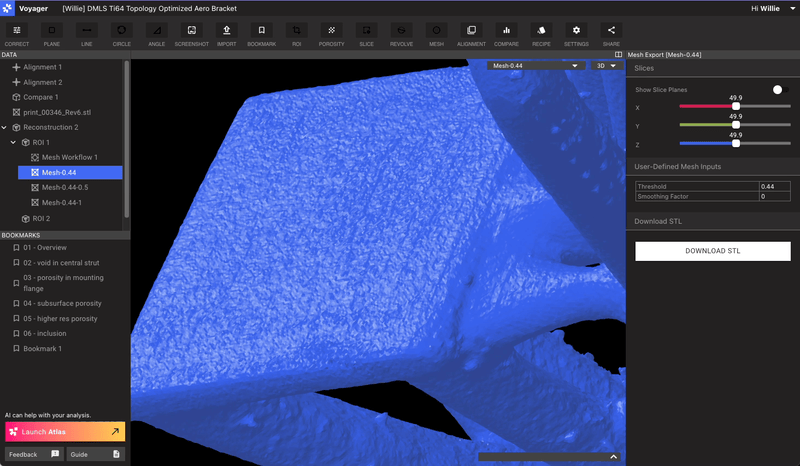Click the Compare tool icon
This screenshot has height=466, width=800.
click(506, 34)
